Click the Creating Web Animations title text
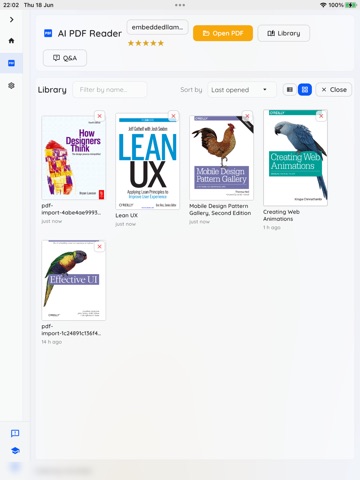Image resolution: width=360 pixels, height=480 pixels. point(281,215)
